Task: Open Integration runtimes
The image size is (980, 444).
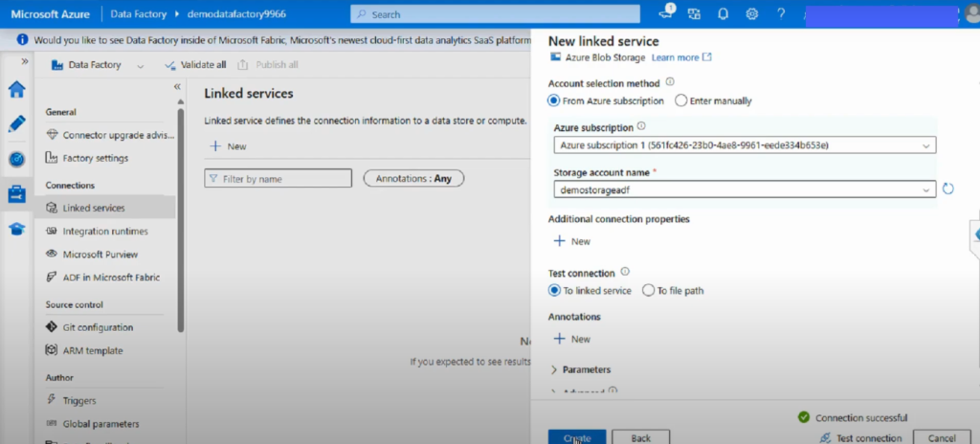Action: (x=97, y=232)
